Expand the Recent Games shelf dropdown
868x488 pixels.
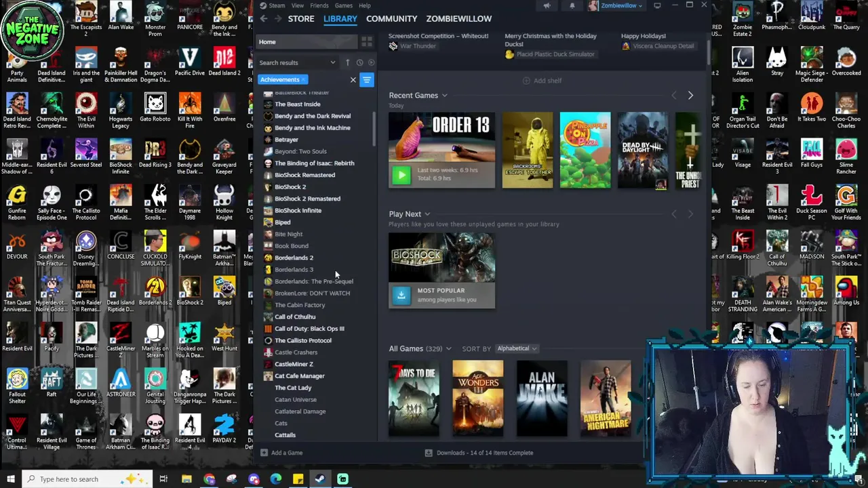(x=444, y=96)
